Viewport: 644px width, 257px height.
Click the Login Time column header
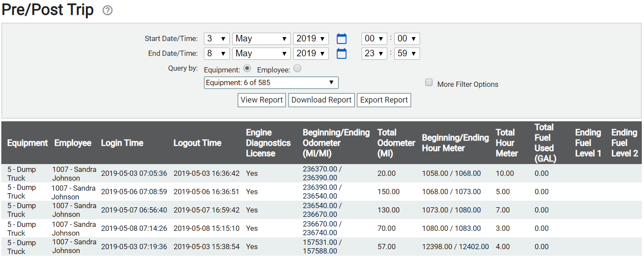(122, 143)
